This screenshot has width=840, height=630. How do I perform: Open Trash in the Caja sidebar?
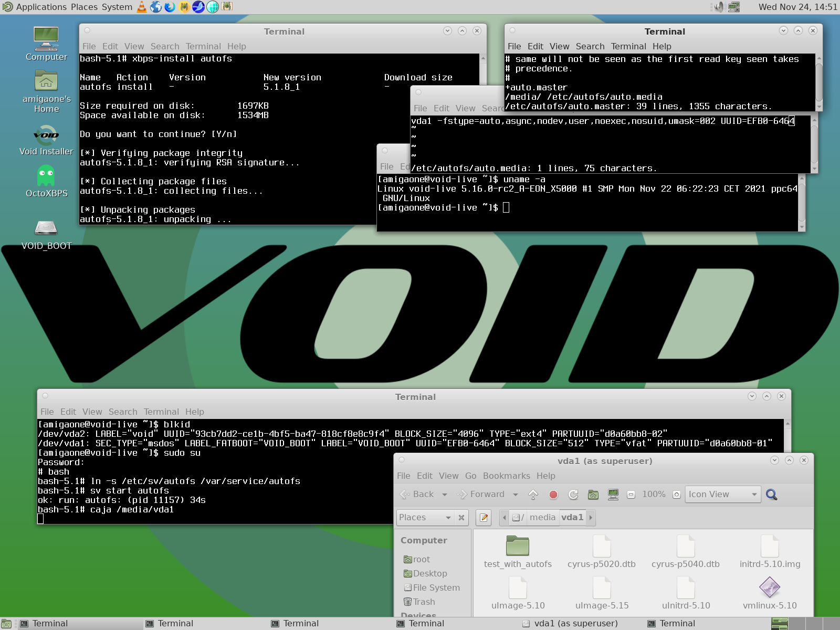(419, 602)
